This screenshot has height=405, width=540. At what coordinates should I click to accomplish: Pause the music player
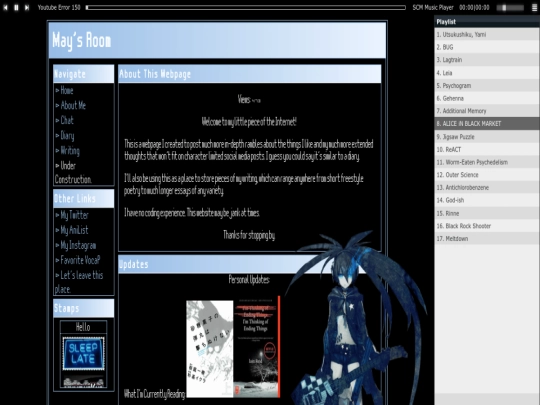coord(16,7)
